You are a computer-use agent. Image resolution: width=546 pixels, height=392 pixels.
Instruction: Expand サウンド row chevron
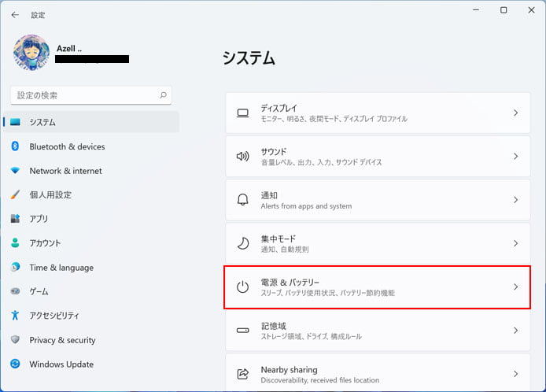click(515, 157)
